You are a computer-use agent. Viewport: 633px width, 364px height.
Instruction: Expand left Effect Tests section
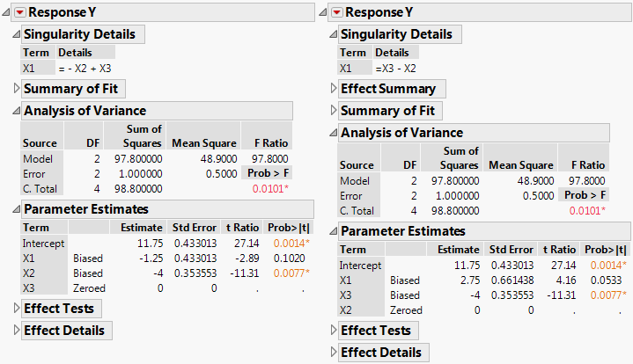(x=17, y=309)
